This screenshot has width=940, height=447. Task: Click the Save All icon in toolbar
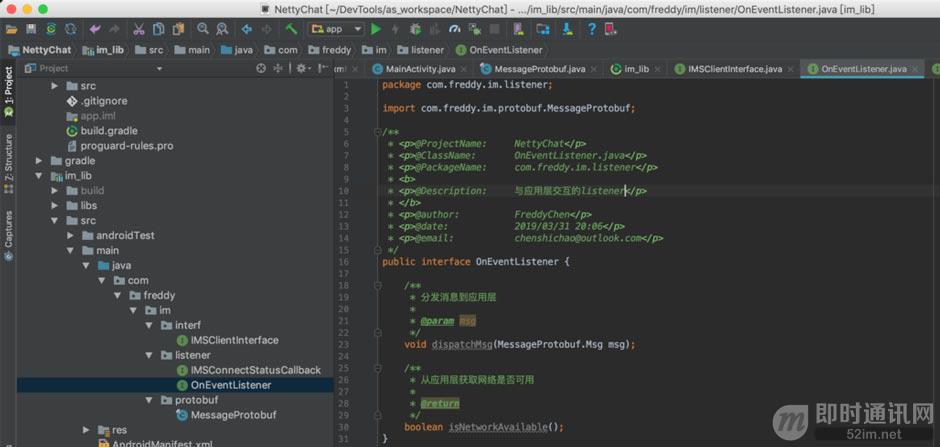[x=31, y=29]
